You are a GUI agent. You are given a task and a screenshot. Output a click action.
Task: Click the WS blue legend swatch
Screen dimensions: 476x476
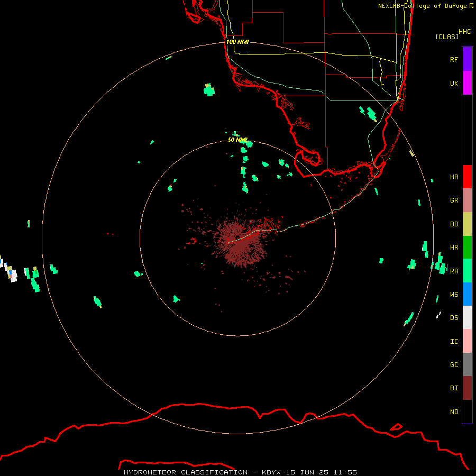pos(467,294)
